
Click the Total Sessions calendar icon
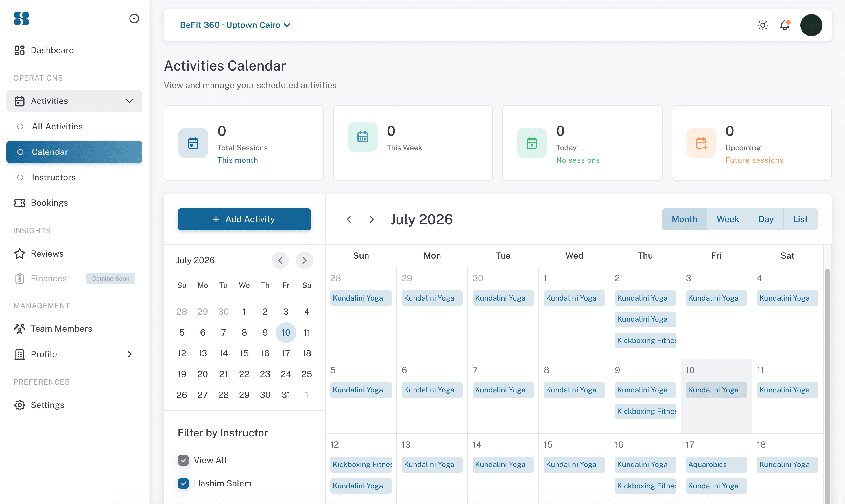193,143
